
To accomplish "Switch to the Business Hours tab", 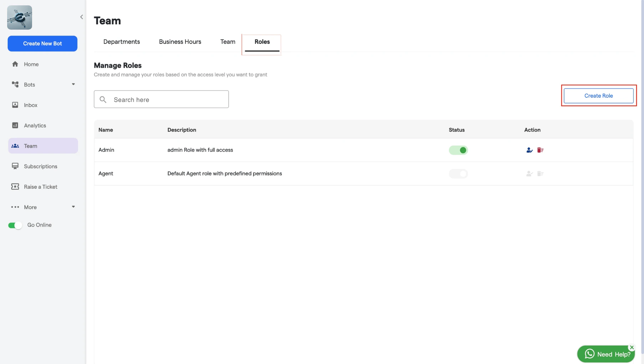I will [x=180, y=42].
